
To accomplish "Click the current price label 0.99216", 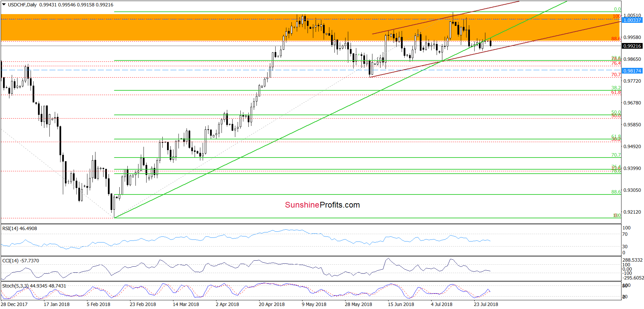I will pos(632,46).
